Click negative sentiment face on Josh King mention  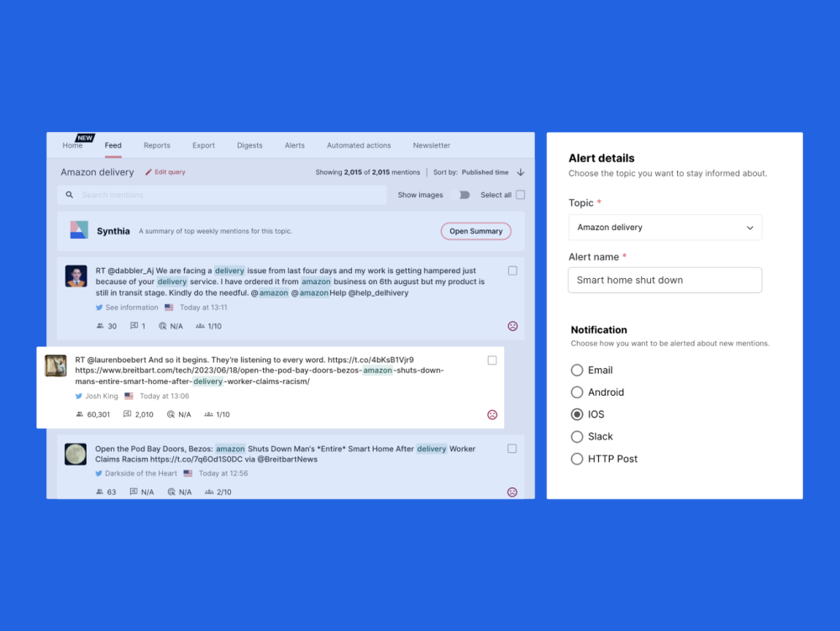(492, 414)
